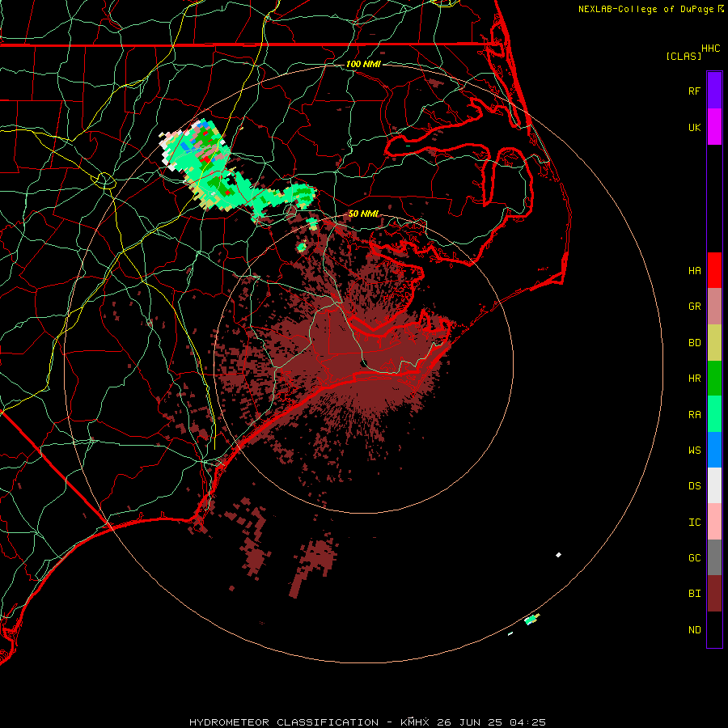Click the KMHX station identifier
The width and height of the screenshot is (728, 728).
pyautogui.click(x=415, y=722)
